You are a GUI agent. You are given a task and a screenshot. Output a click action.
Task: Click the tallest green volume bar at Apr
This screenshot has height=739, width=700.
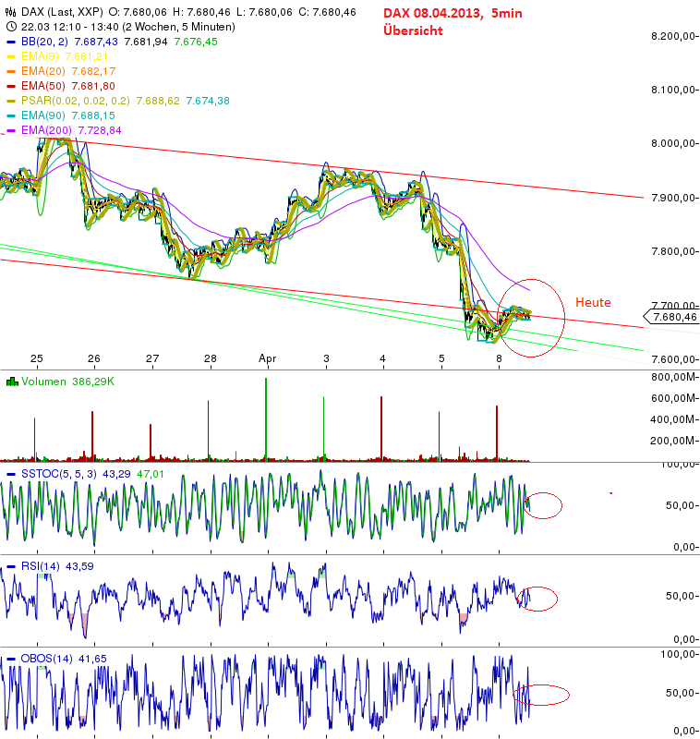click(266, 418)
